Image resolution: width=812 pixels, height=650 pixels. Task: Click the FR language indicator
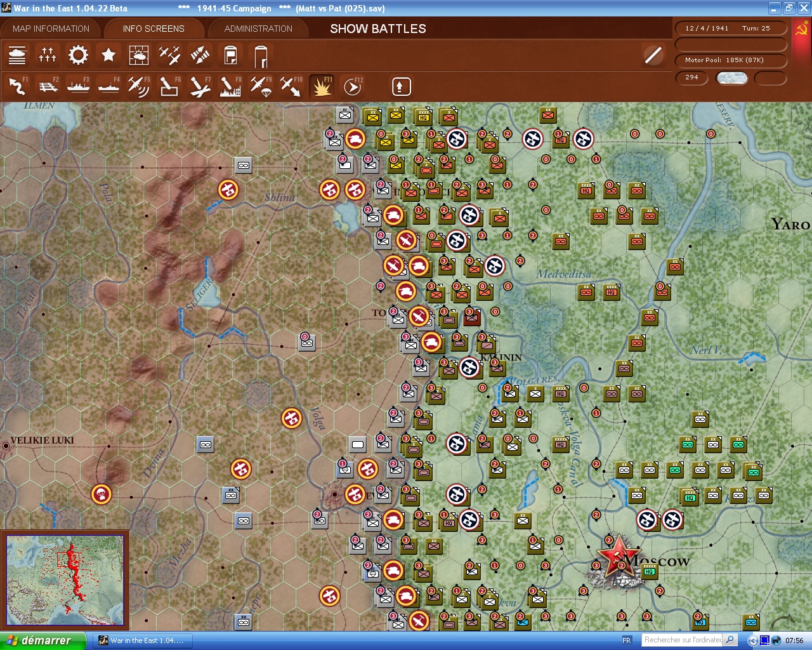(627, 640)
